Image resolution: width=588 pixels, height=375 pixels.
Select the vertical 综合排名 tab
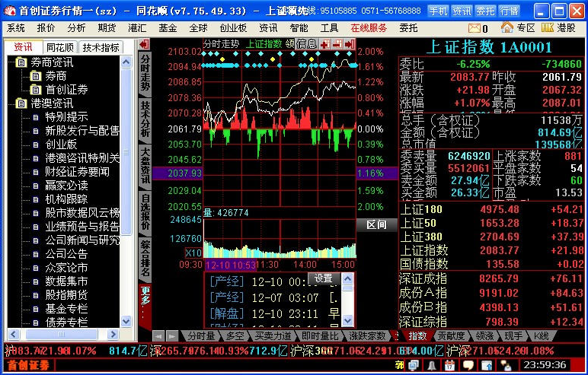pyautogui.click(x=145, y=258)
